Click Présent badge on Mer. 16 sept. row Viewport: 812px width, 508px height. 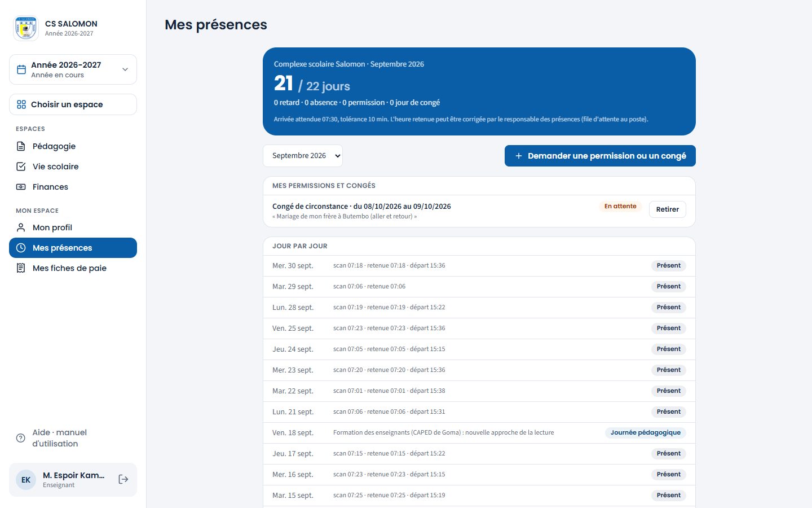tap(669, 475)
